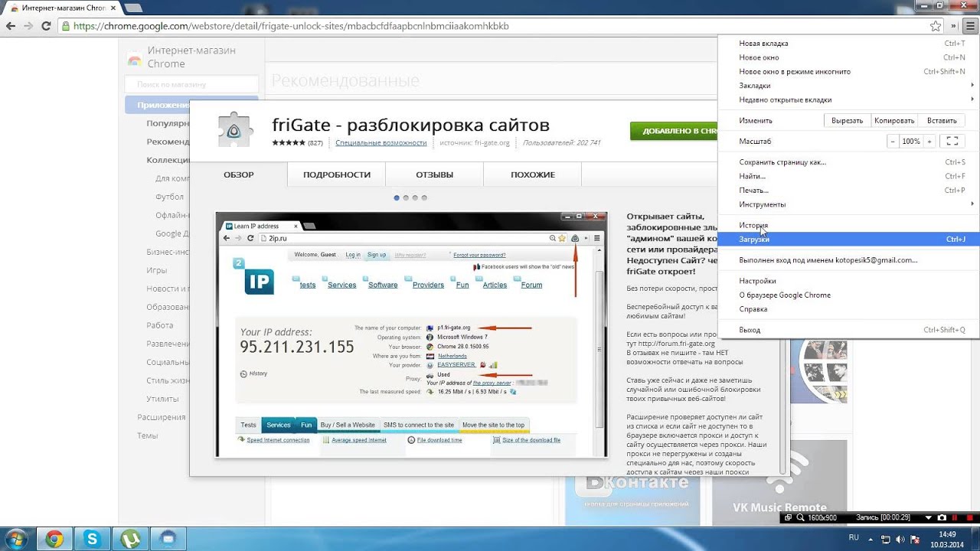Click the Специальные возможности link
Image resolution: width=980 pixels, height=551 pixels.
click(x=381, y=143)
